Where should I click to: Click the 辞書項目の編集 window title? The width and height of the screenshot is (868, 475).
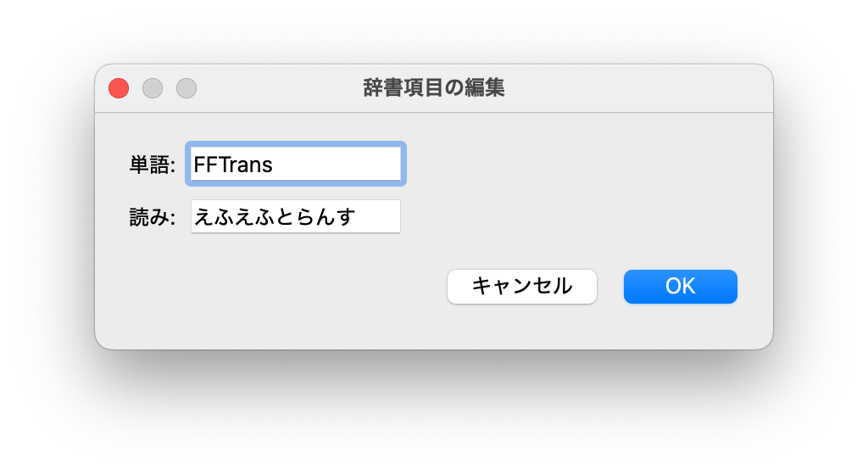[x=434, y=88]
